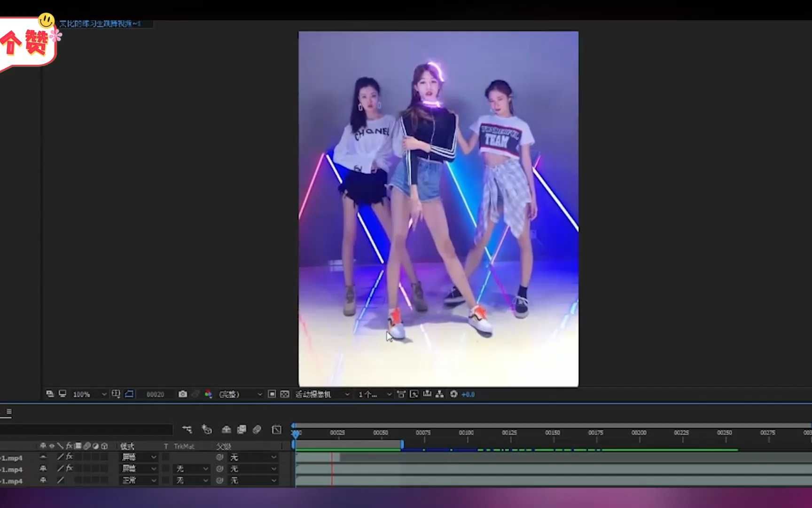
Task: Toggle the Draft 3D icon
Action: click(x=207, y=429)
